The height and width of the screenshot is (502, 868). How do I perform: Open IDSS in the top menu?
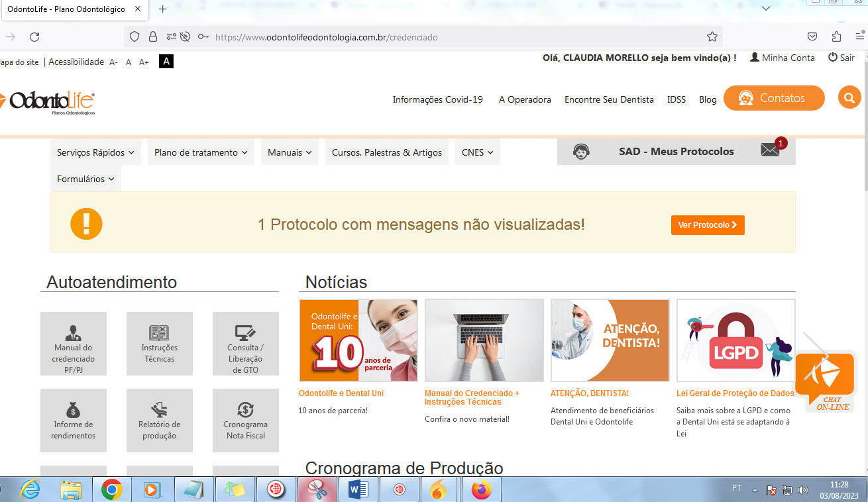click(x=677, y=99)
